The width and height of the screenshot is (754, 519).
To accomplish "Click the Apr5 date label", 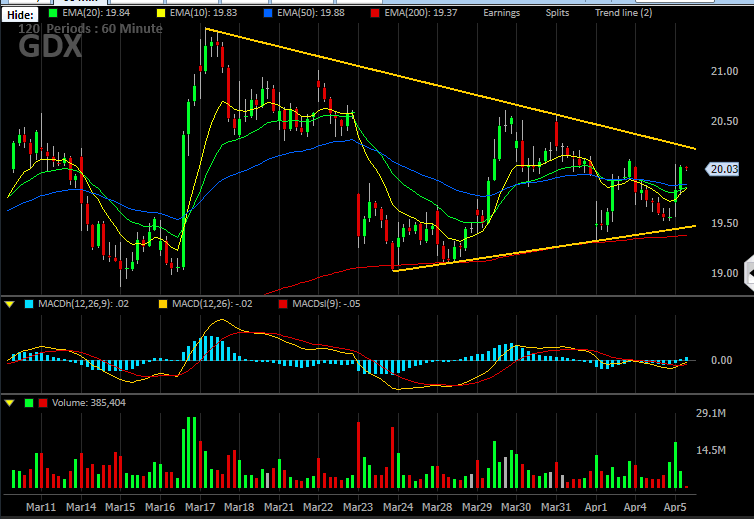I will pos(675,507).
